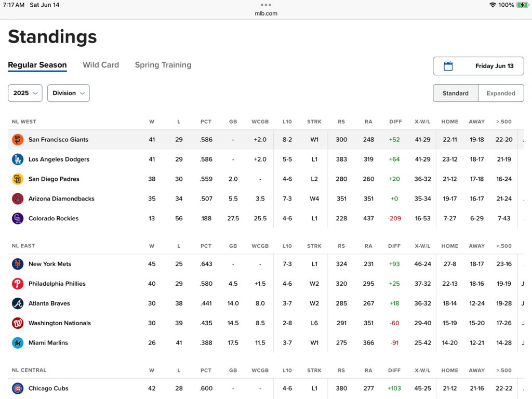Click the L10 column header in NL Central
The width and height of the screenshot is (532, 399).
tap(287, 370)
